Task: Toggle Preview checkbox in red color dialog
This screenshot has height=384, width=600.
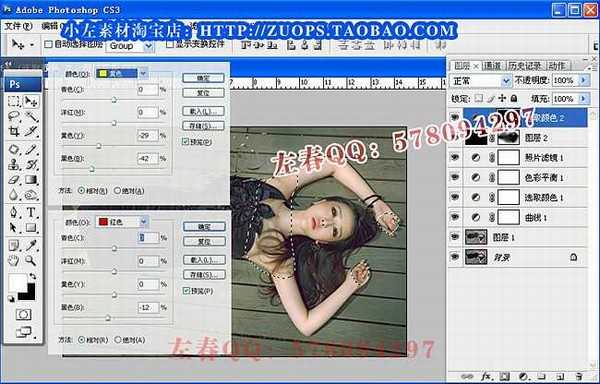Action: [x=186, y=291]
